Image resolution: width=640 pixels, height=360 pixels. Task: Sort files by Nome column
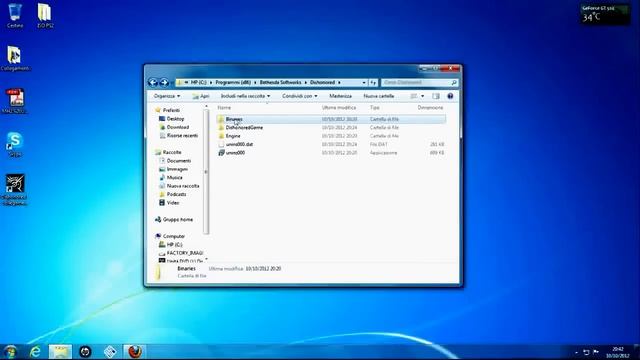224,107
